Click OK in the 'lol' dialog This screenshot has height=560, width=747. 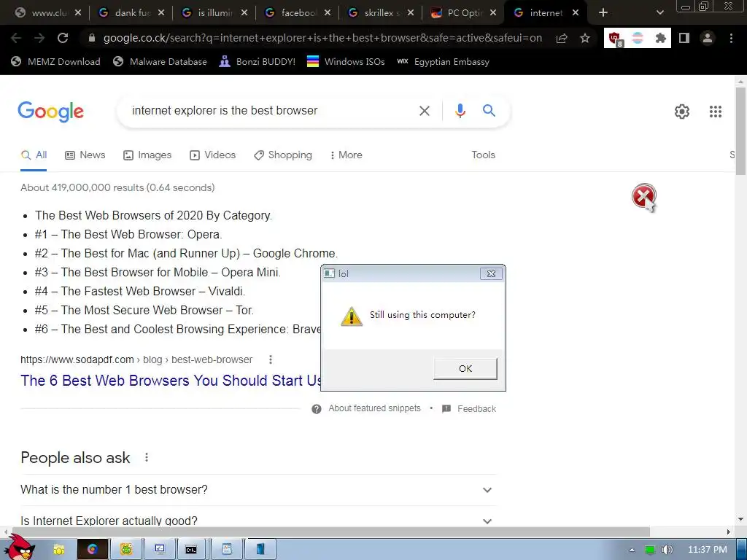[465, 369]
